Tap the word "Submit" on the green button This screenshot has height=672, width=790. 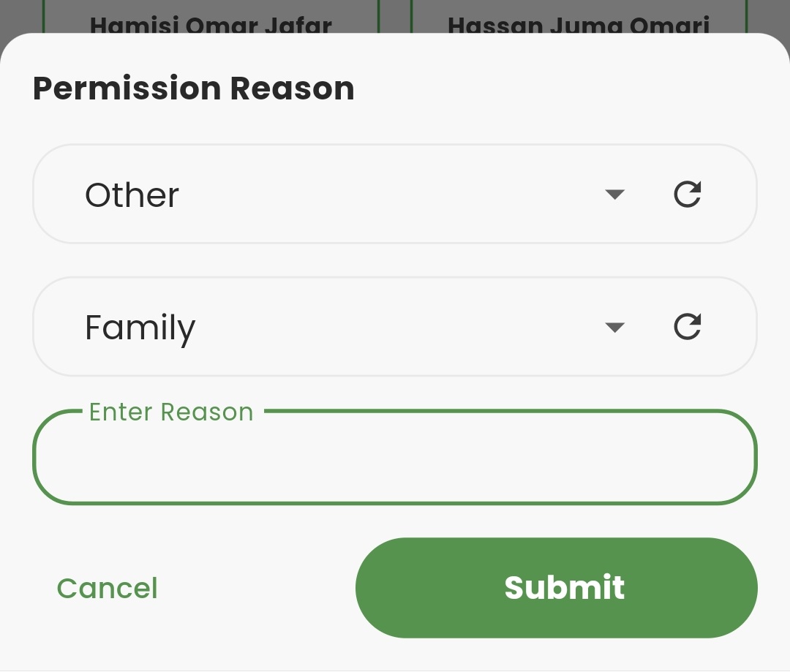[564, 588]
